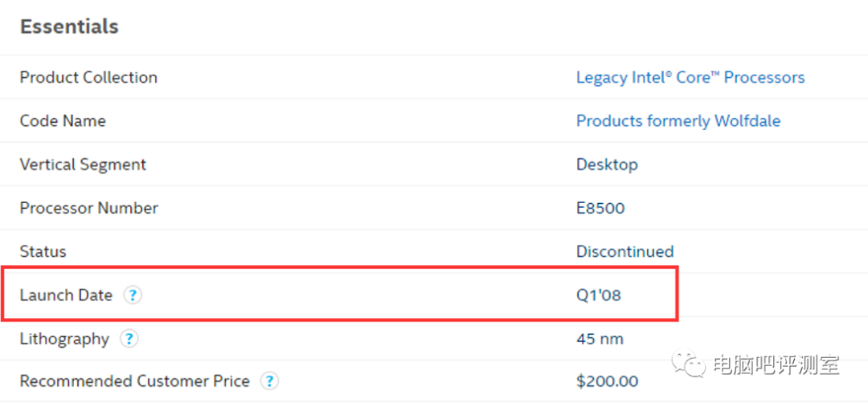Select the E8500 processor number value
The width and height of the screenshot is (868, 403).
[x=600, y=208]
